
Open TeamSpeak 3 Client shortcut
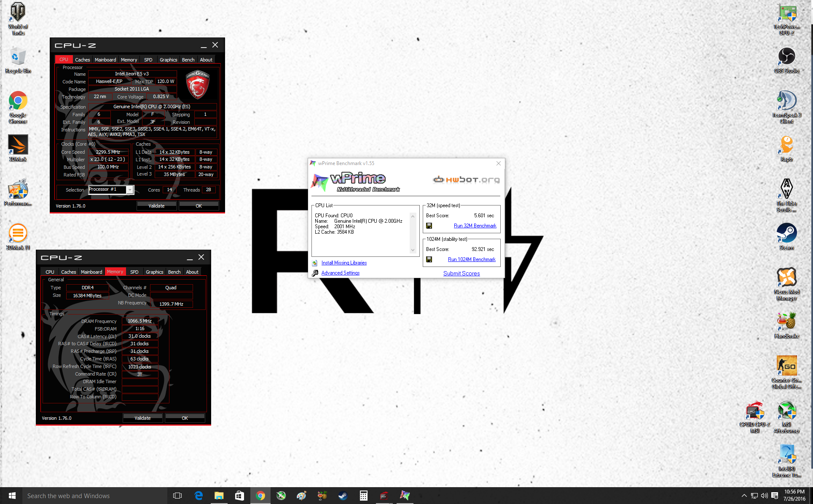pos(786,107)
